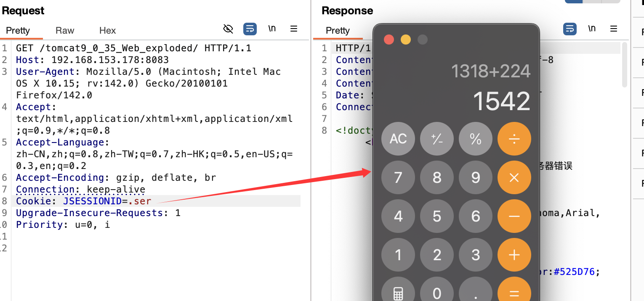Toggle the plus/minus sign key on calculator
Viewport: 644px width, 301px height.
tap(436, 139)
